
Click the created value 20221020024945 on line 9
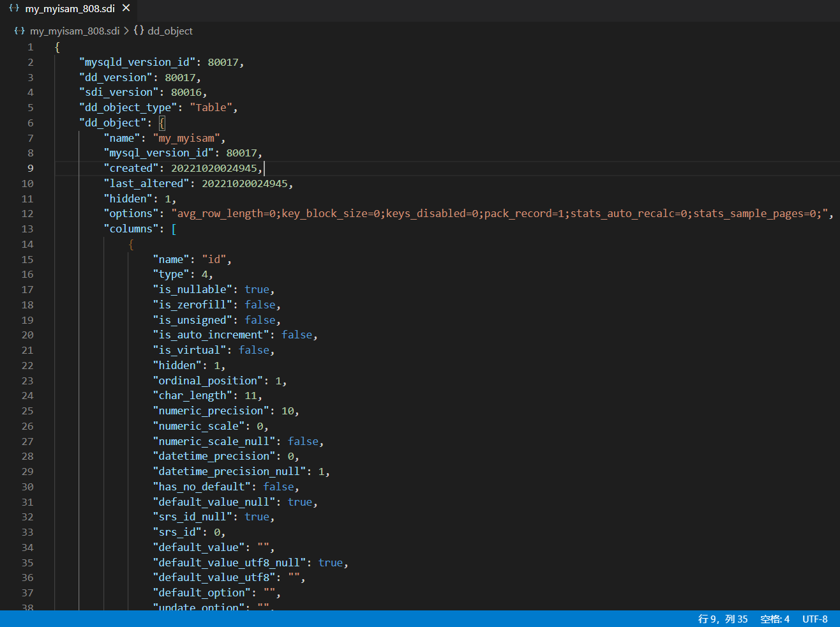214,169
